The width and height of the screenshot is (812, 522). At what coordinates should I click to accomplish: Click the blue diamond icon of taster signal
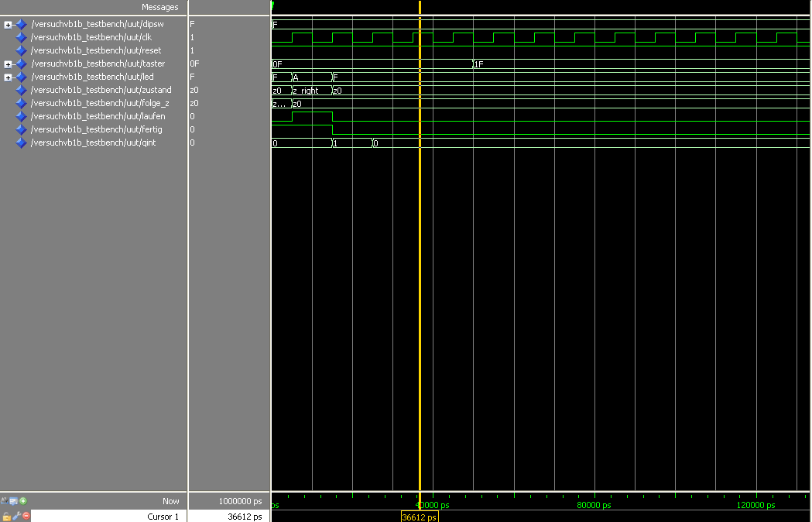21,64
